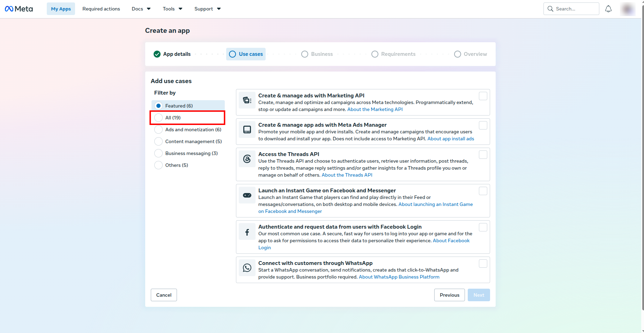Click the search magnifier icon

550,9
